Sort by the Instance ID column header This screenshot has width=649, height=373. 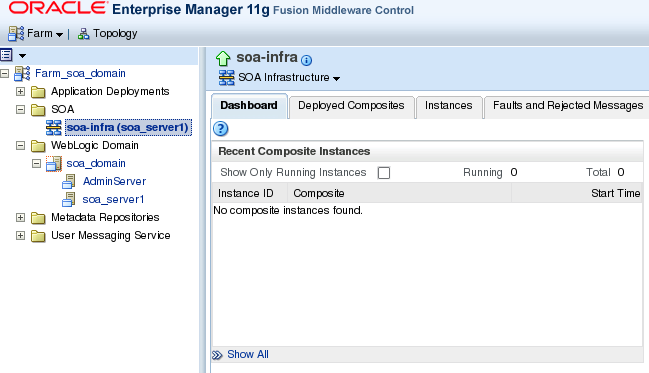click(x=250, y=193)
